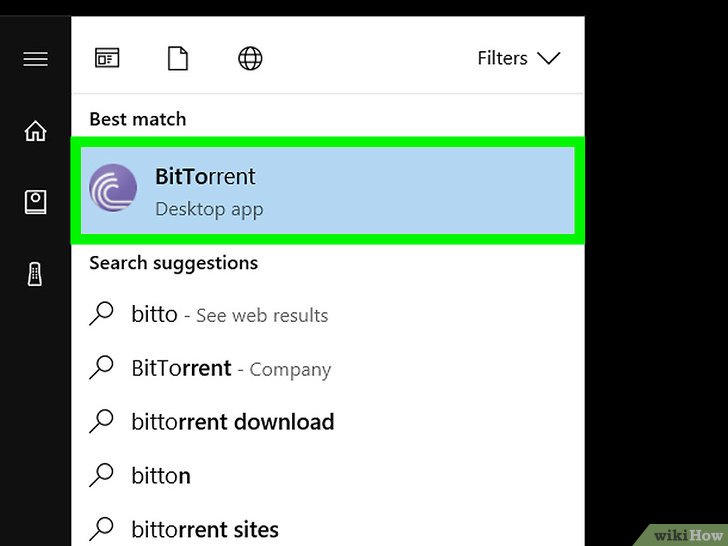This screenshot has height=546, width=728.
Task: Filter results by Apps icon
Action: [x=107, y=58]
